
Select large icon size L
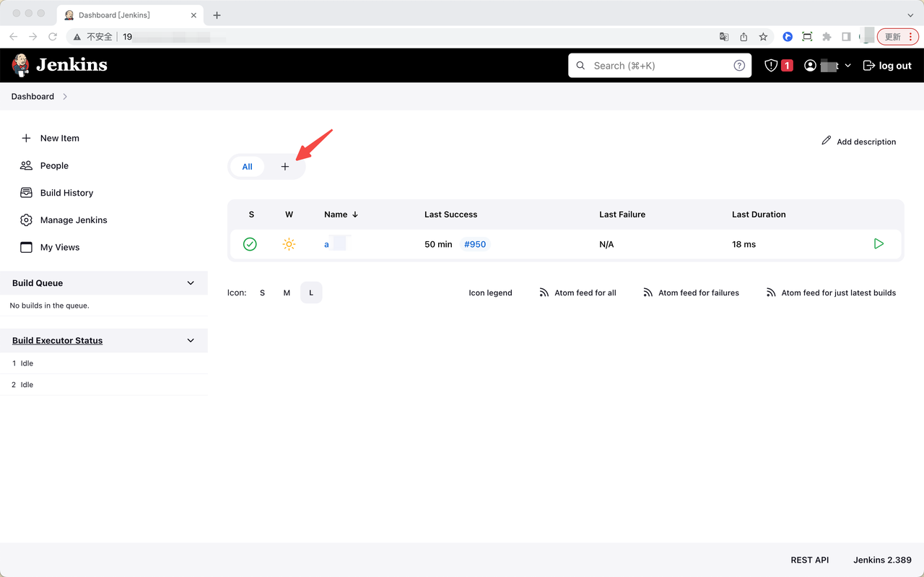pyautogui.click(x=311, y=292)
